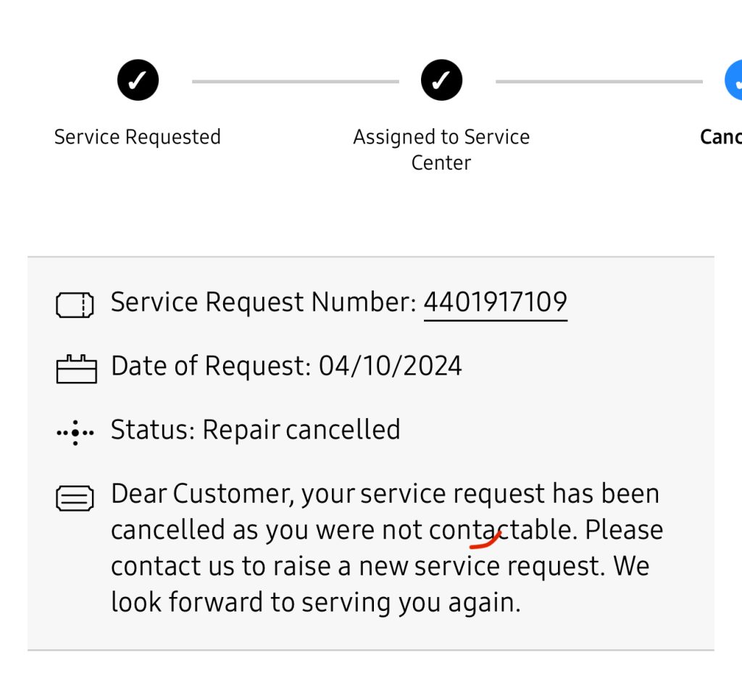Click the ticket icon beside Service Request Number
Screen dimensions: 742x700
(x=75, y=305)
